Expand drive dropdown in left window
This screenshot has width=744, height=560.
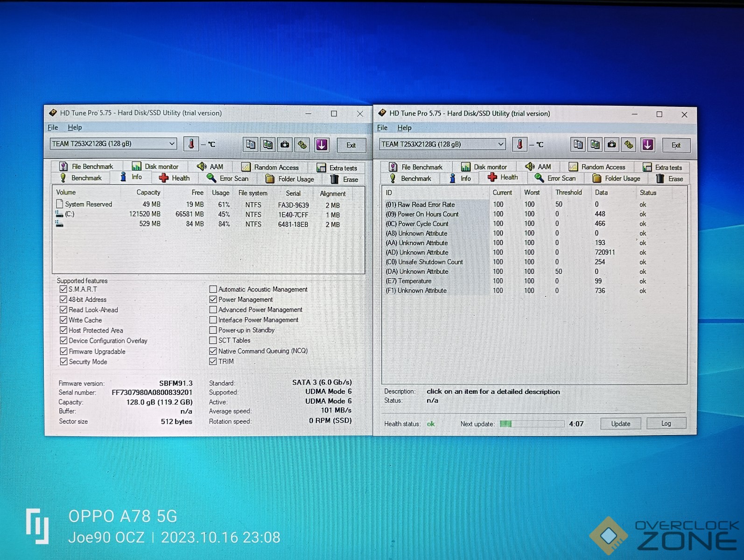point(172,143)
